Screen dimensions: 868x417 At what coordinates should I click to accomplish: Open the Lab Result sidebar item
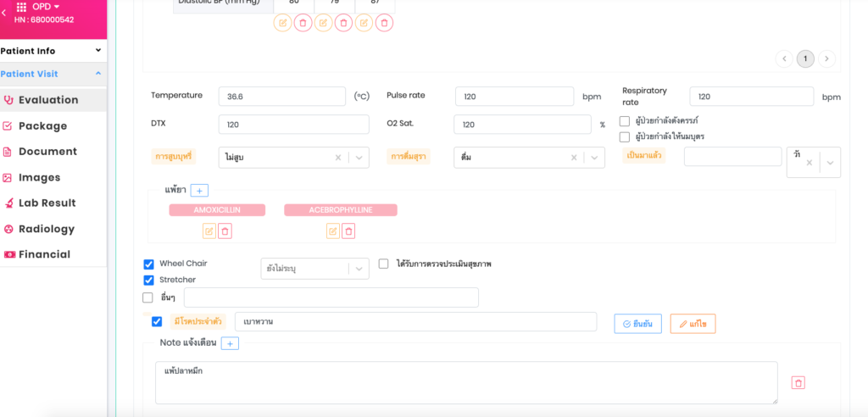47,203
